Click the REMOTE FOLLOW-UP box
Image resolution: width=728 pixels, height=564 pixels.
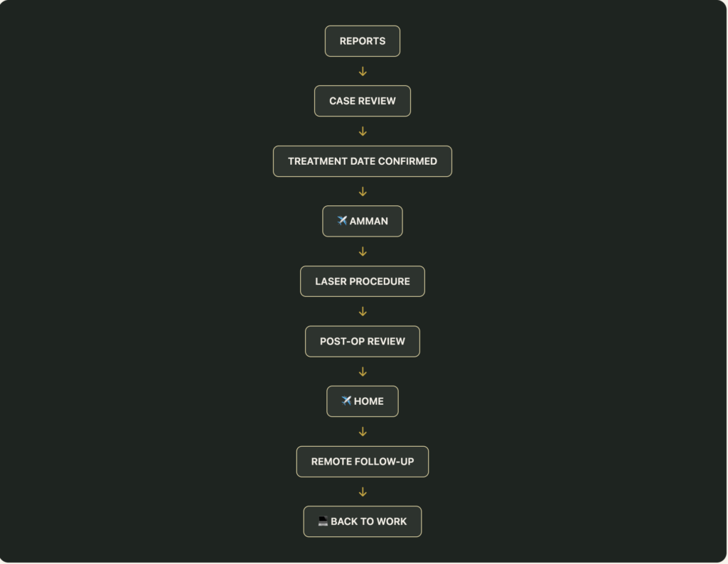tap(363, 462)
